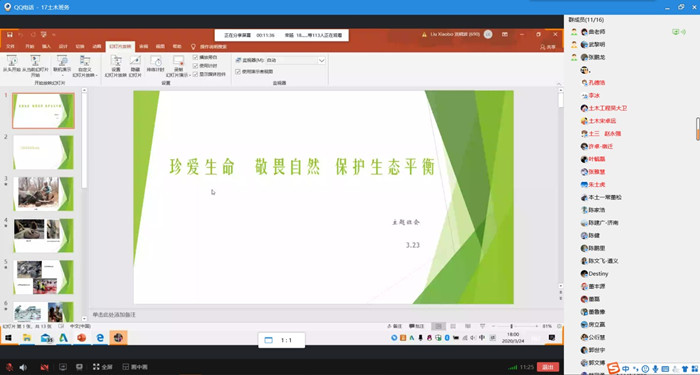Click the zoom slider in PowerPoint status bar

click(512, 326)
